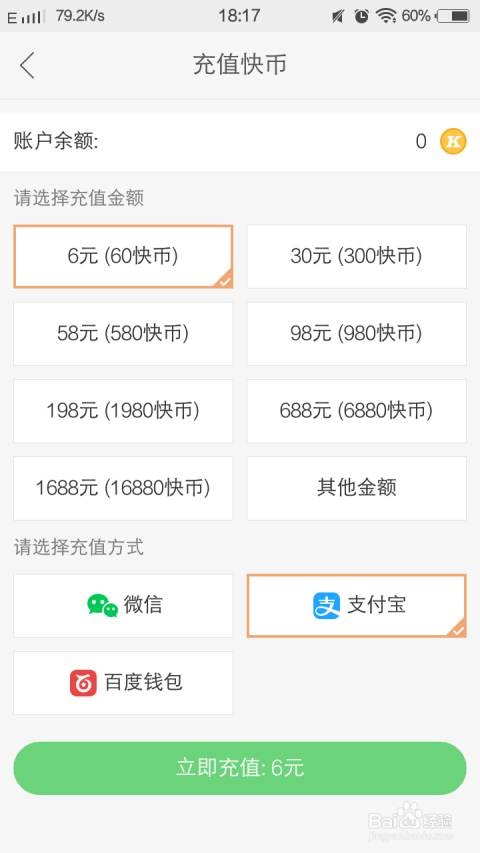Tap the battery indicator icon
This screenshot has width=480, height=853.
453,16
